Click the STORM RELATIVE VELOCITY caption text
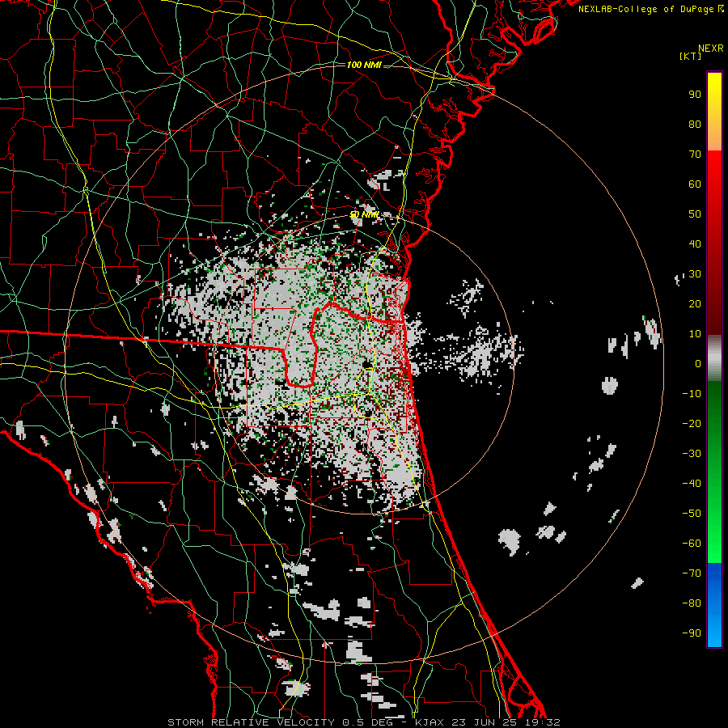The image size is (728, 728). (x=251, y=722)
